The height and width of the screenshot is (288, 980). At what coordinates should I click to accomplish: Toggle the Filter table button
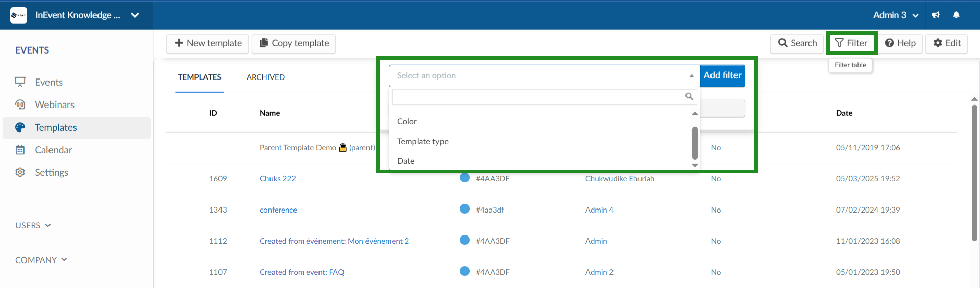point(851,43)
